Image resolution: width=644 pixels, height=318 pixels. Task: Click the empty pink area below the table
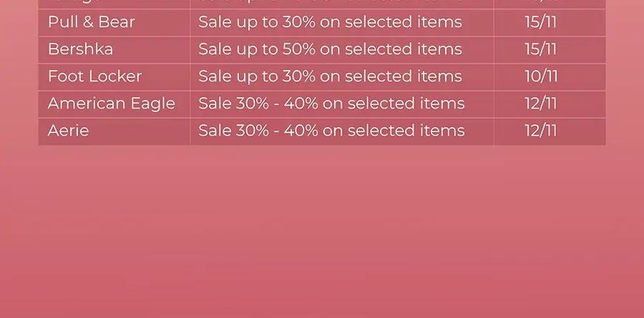click(322, 232)
